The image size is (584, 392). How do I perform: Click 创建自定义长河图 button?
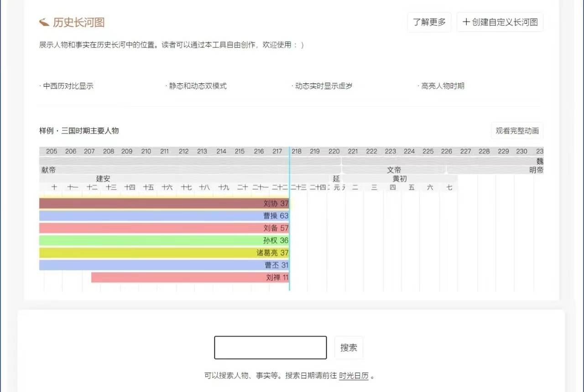pos(500,22)
